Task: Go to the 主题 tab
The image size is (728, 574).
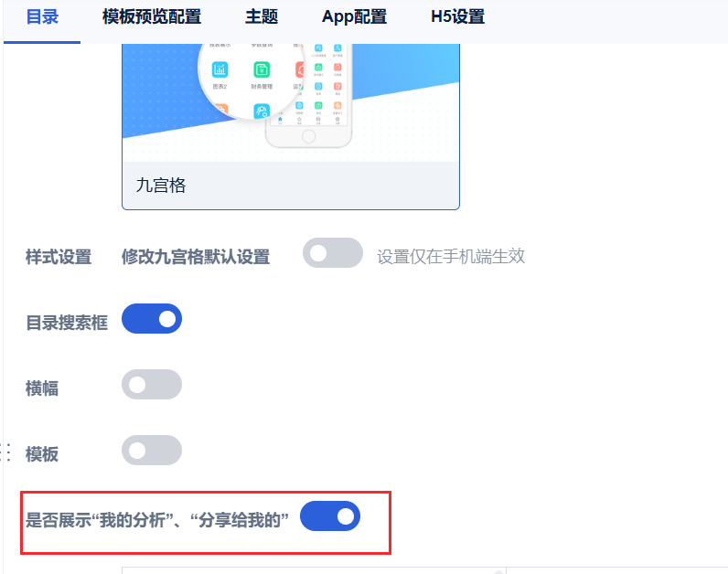Action: point(262,17)
